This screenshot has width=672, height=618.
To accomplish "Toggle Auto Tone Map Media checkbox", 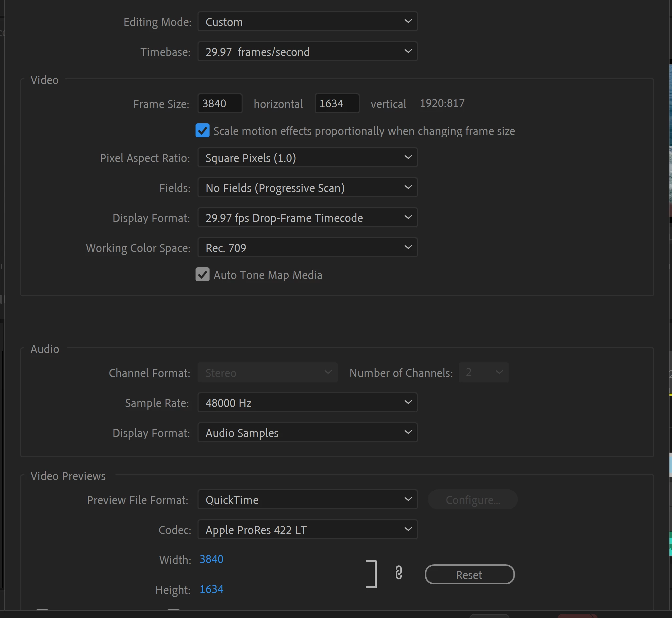I will pos(203,275).
